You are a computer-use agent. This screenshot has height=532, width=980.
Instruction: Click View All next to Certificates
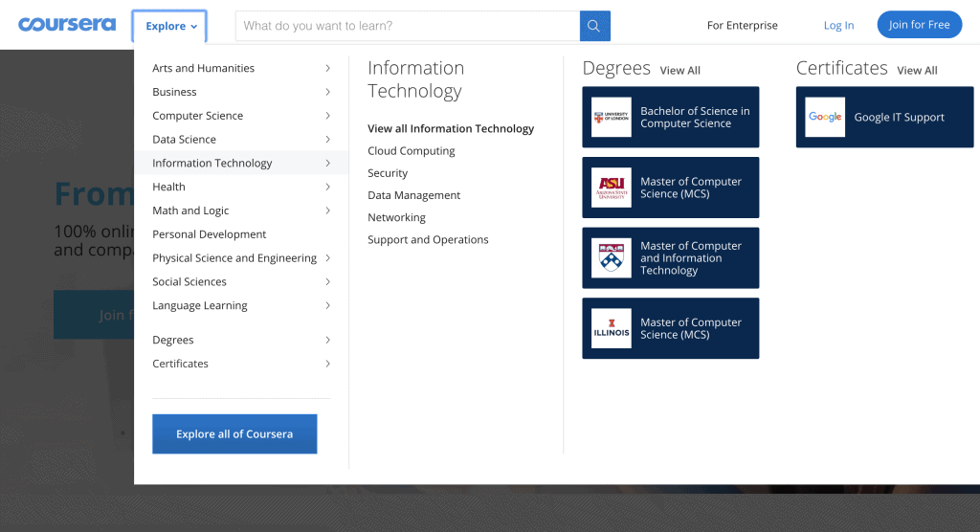coord(917,71)
